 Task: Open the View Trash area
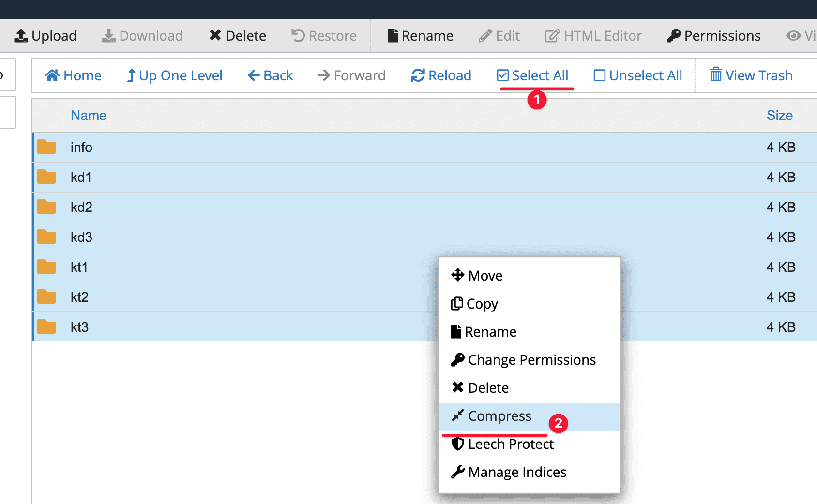tap(750, 75)
